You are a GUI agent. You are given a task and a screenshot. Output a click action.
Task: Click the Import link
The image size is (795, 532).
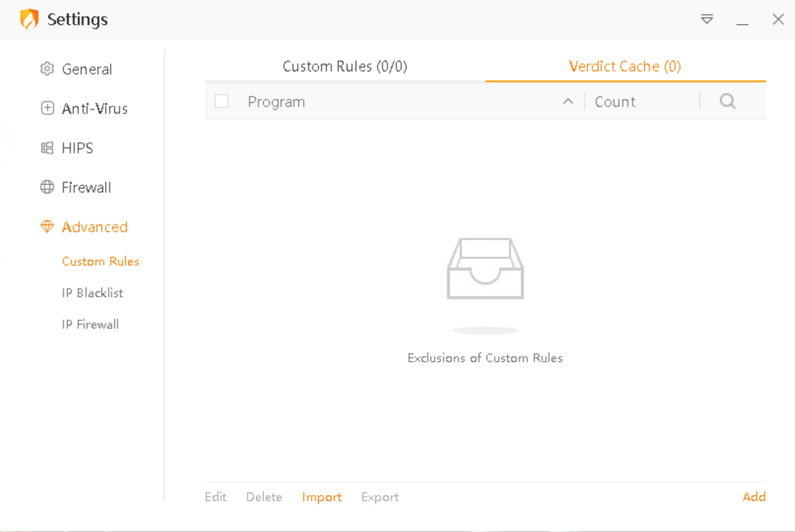[x=321, y=497]
